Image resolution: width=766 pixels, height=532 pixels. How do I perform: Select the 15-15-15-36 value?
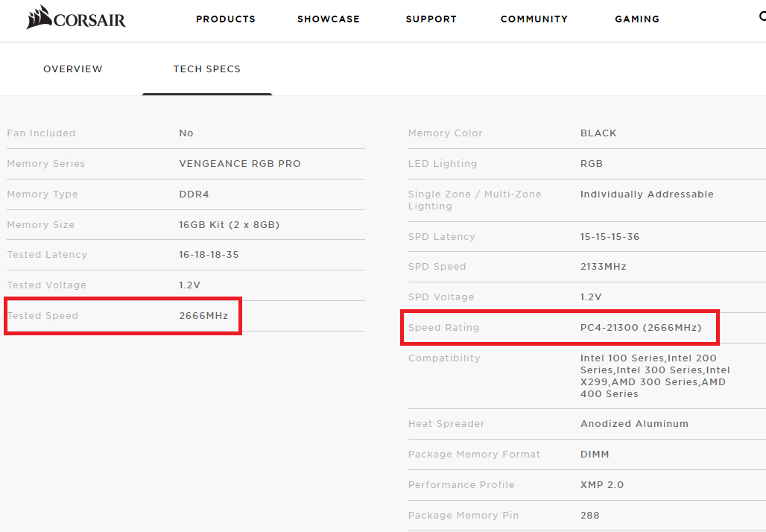pos(610,236)
